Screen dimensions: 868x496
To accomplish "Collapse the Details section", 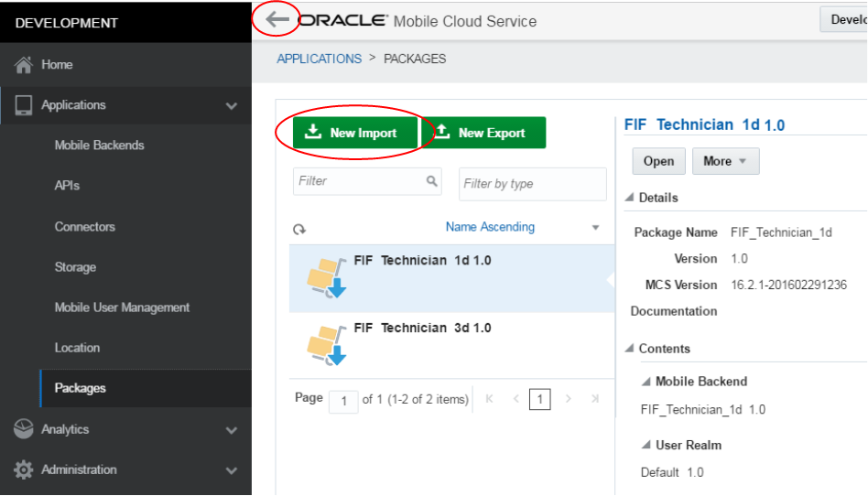I will 629,197.
